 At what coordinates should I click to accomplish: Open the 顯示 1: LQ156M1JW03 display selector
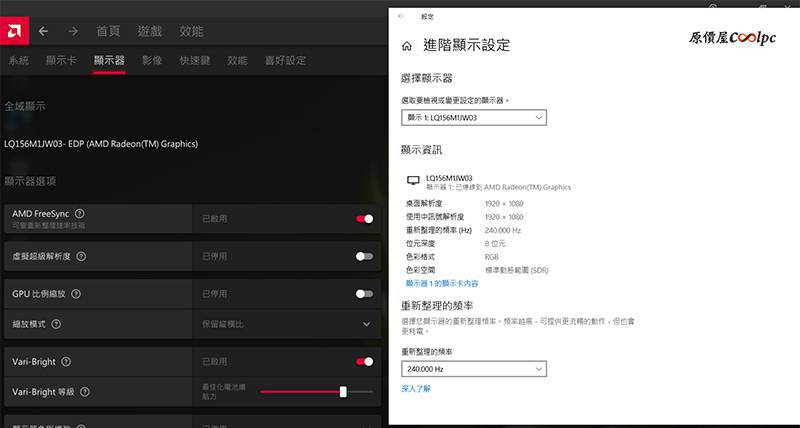474,117
